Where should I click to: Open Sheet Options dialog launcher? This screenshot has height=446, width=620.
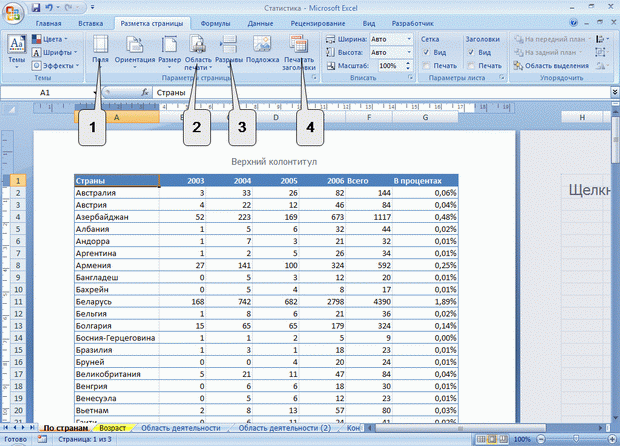(502, 77)
